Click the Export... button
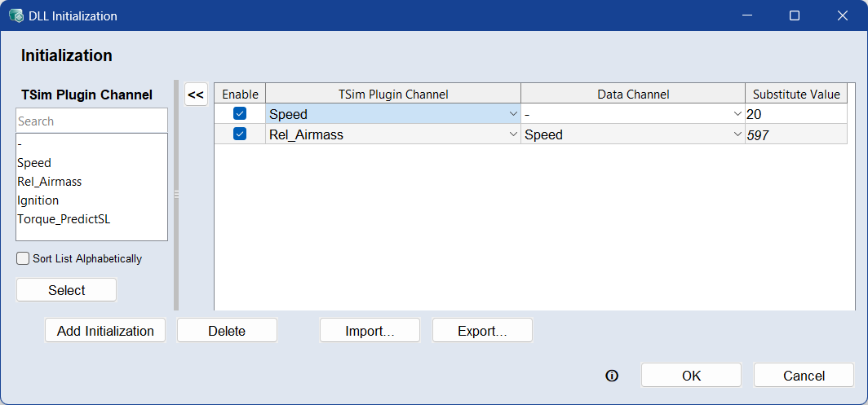Viewport: 868px width, 405px height. click(x=482, y=331)
